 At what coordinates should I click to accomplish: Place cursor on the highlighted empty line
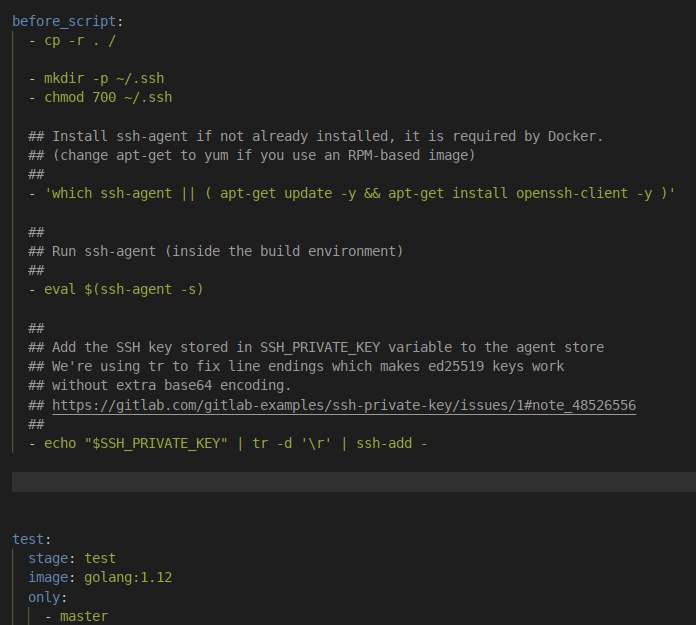tap(354, 482)
